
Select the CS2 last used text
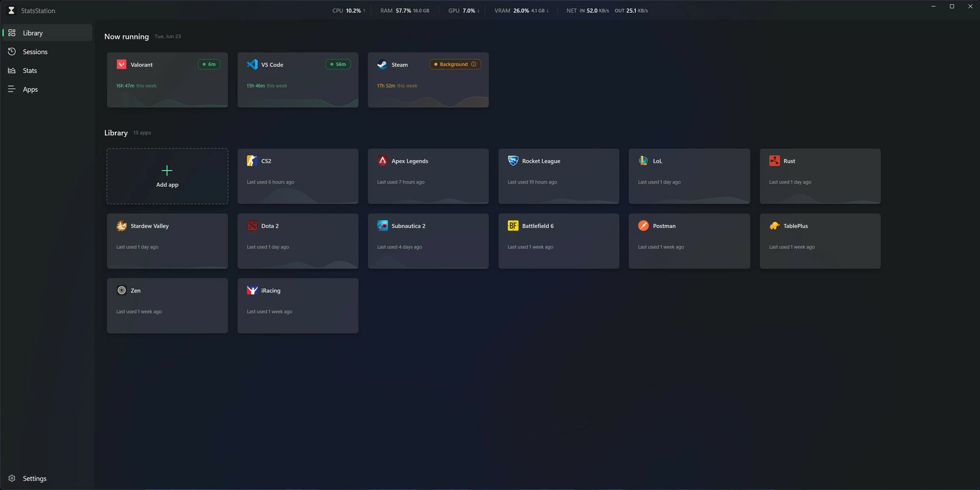(x=271, y=182)
